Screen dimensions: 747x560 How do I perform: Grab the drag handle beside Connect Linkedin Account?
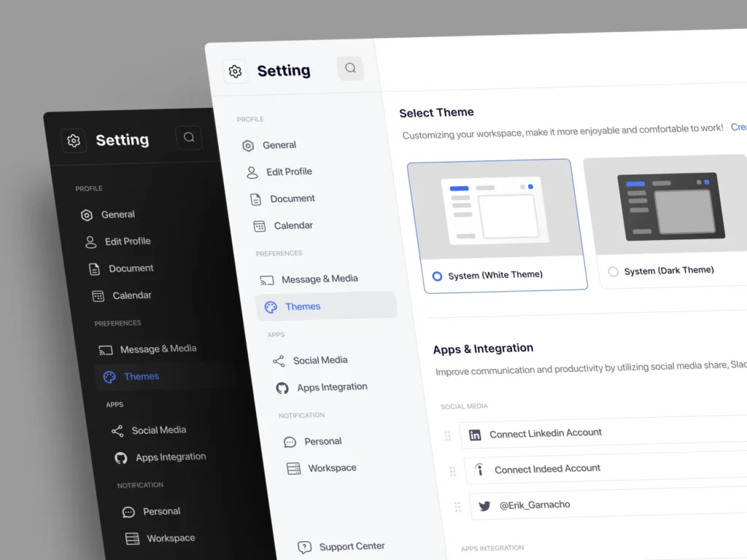(x=448, y=436)
